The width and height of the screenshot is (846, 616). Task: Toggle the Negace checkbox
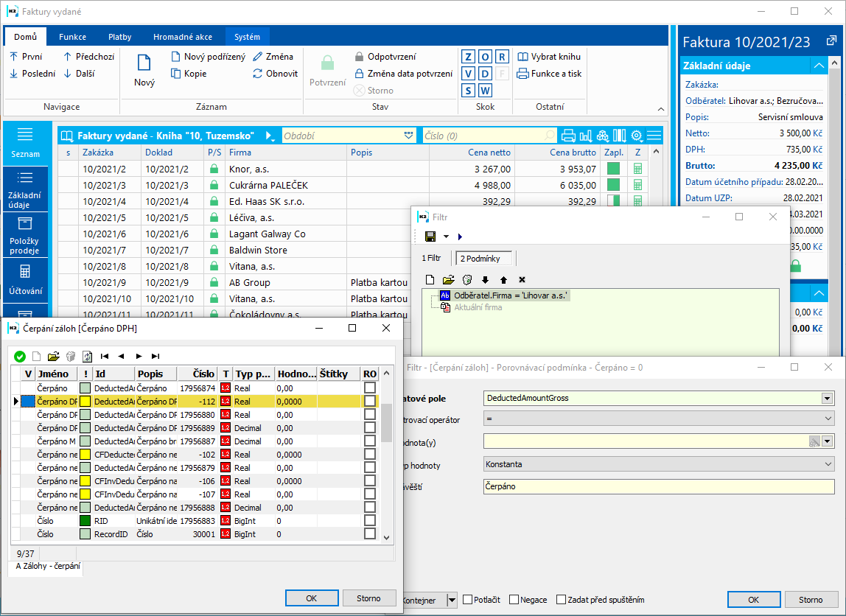(x=514, y=600)
